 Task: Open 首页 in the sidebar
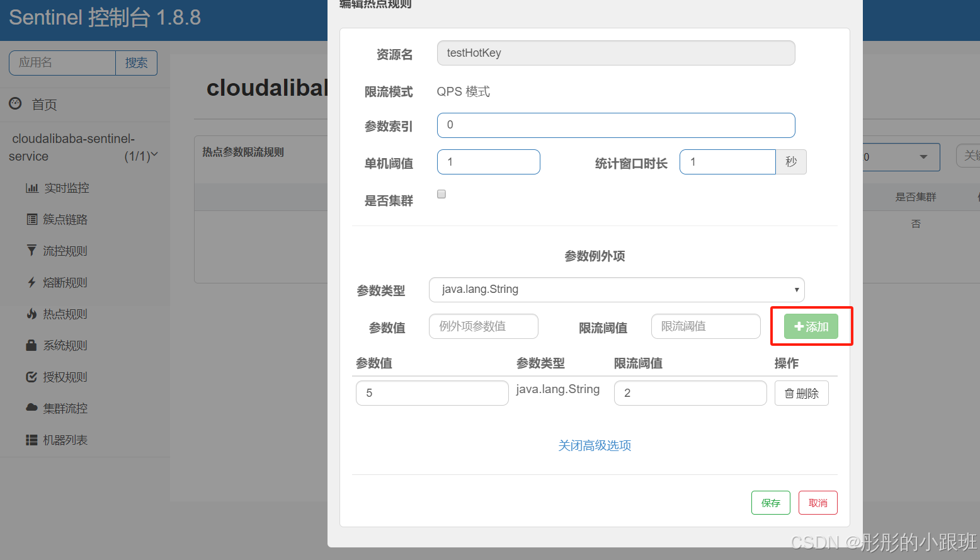[44, 105]
